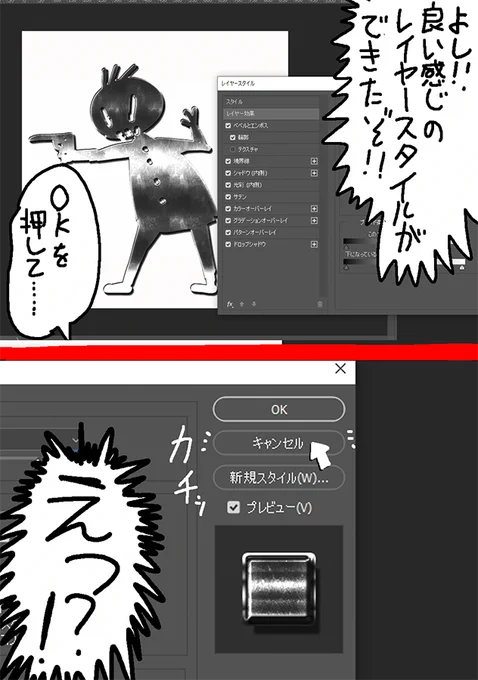This screenshot has height=680, width=478.
Task: Select the サテン effect label
Action: (x=240, y=197)
